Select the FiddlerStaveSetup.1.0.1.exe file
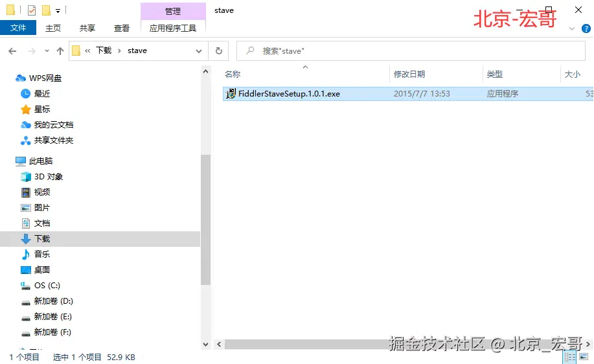 pyautogui.click(x=289, y=93)
